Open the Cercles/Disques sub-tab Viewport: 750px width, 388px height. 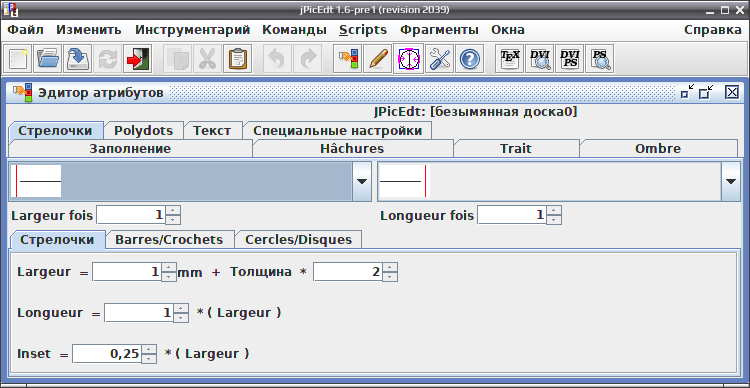point(298,240)
